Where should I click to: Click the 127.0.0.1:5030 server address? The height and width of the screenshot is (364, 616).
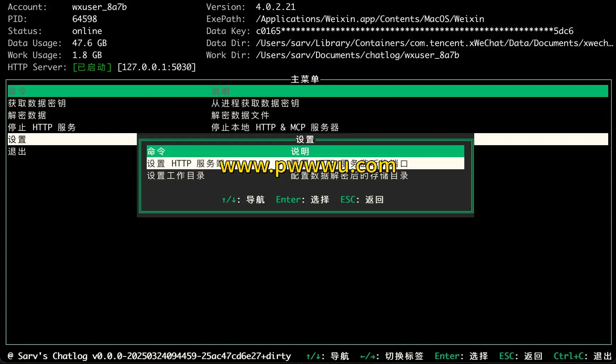click(157, 67)
